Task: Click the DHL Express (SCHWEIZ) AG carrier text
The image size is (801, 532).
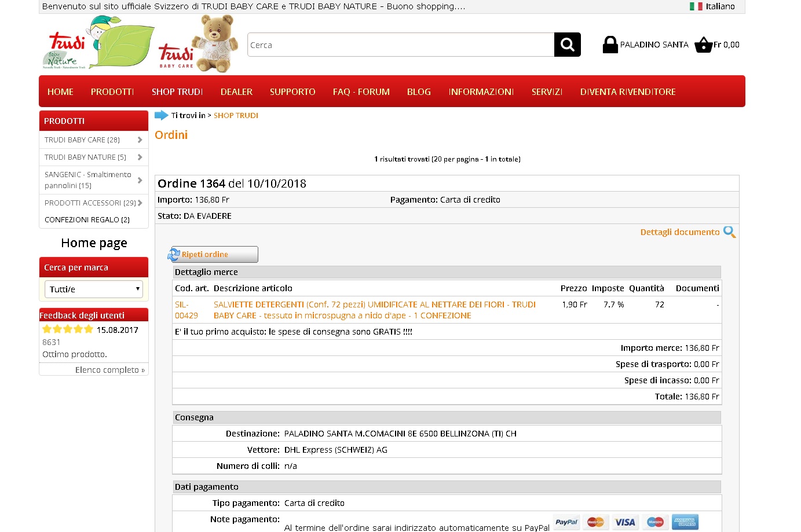Action: pos(336,450)
